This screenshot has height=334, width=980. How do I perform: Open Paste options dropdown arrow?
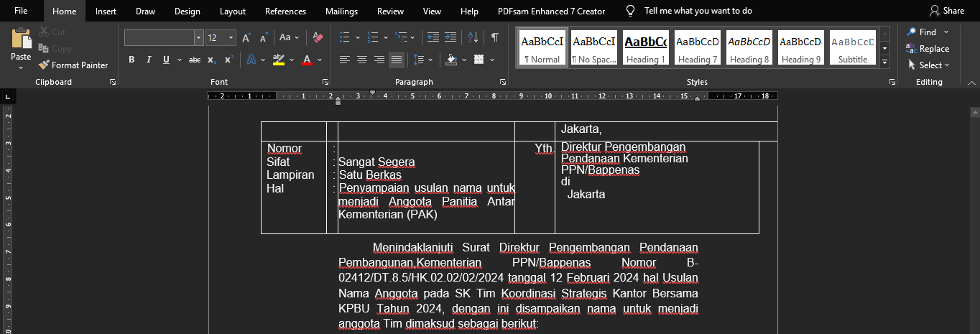point(21,68)
